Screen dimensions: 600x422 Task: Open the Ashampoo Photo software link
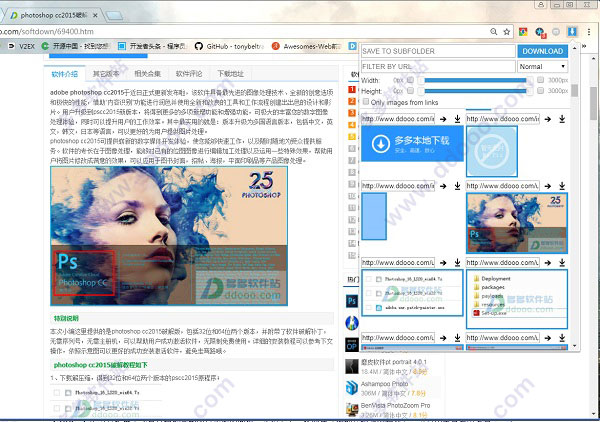click(385, 384)
